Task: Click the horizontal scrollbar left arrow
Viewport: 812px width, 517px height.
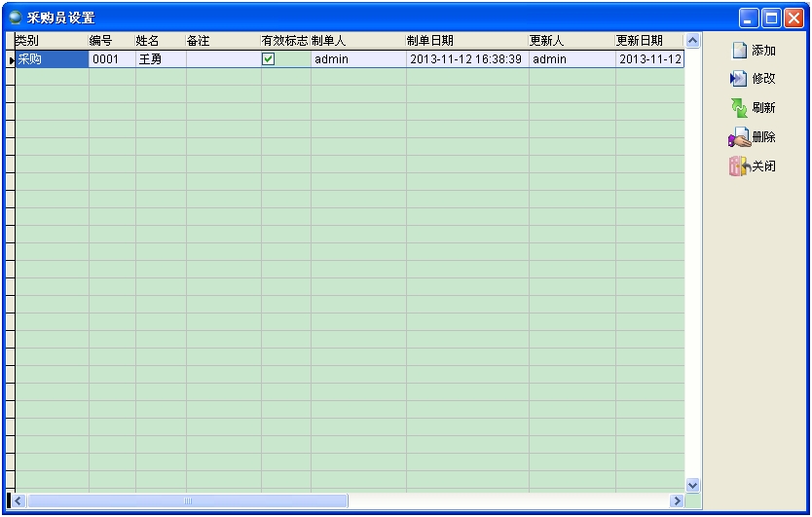Action: coord(18,500)
